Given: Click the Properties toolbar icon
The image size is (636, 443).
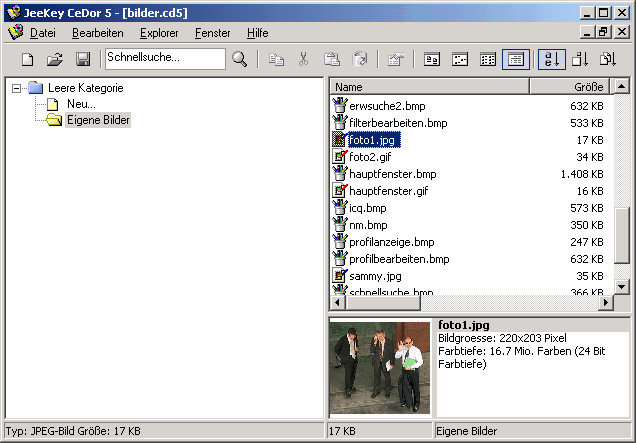Looking at the screenshot, I should click(396, 60).
